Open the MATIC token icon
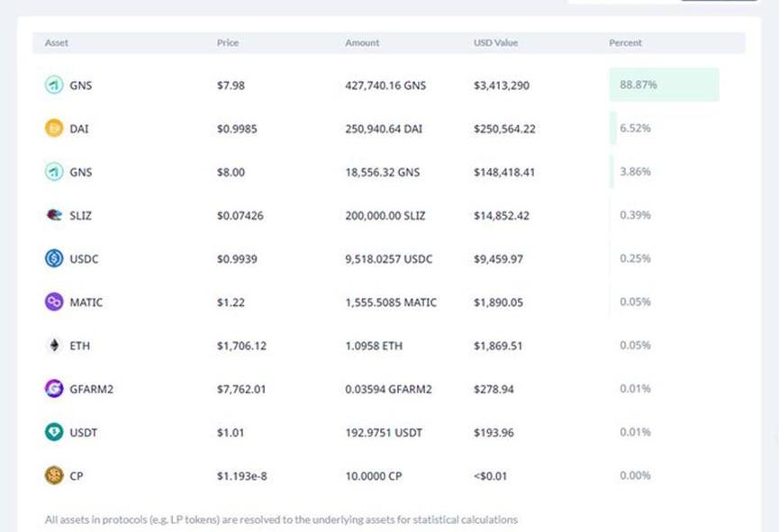Viewport: 779px width, 532px height. tap(54, 302)
